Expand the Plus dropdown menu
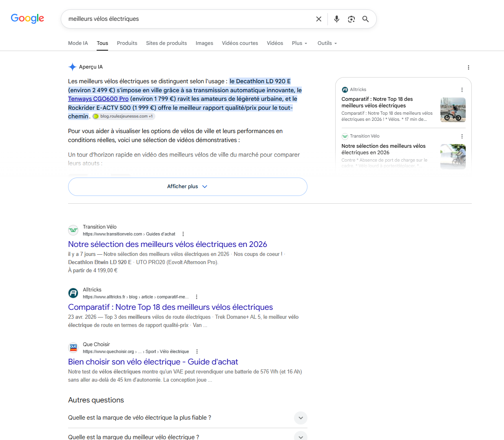The image size is (504, 440). coord(300,43)
